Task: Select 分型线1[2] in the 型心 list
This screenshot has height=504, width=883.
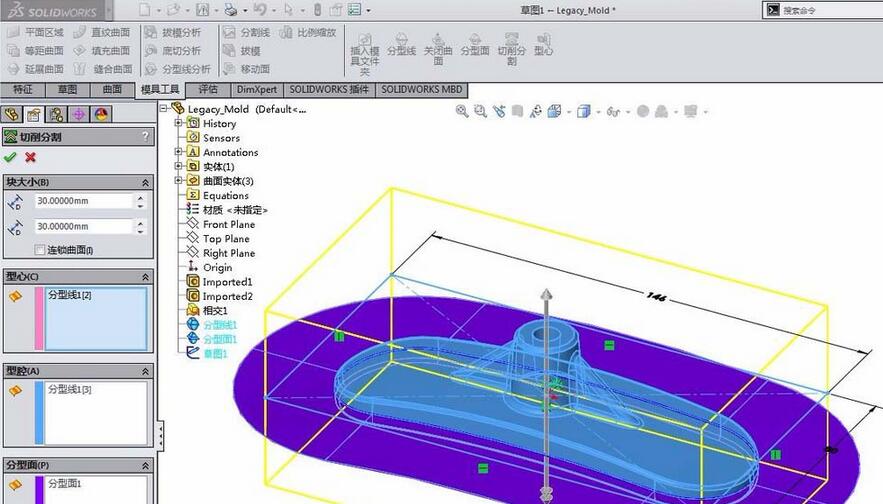Action: click(x=69, y=295)
